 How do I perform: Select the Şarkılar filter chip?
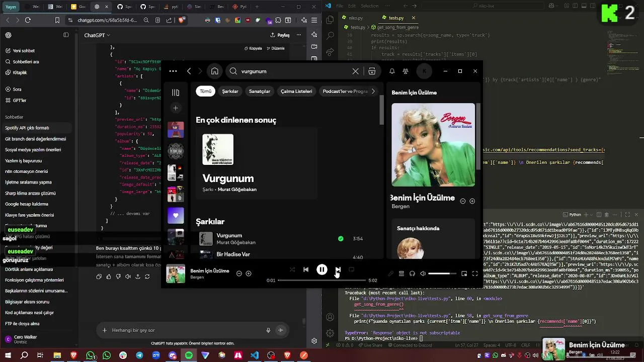tap(230, 91)
